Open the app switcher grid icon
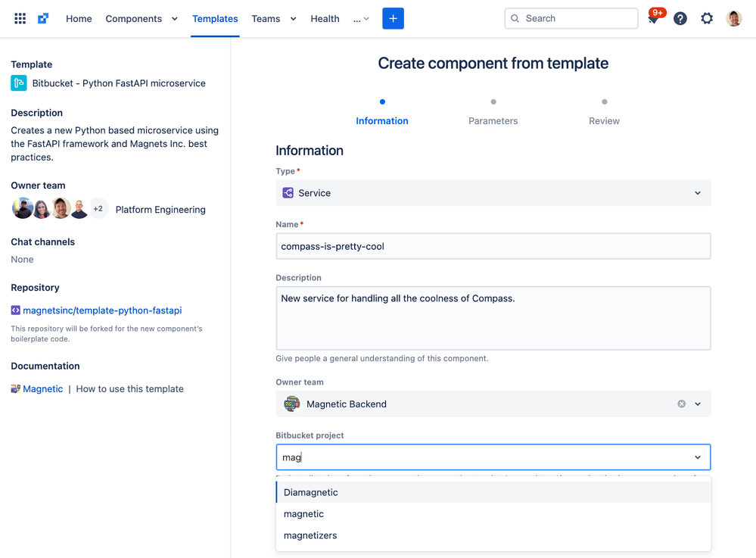The image size is (756, 558). [x=20, y=18]
